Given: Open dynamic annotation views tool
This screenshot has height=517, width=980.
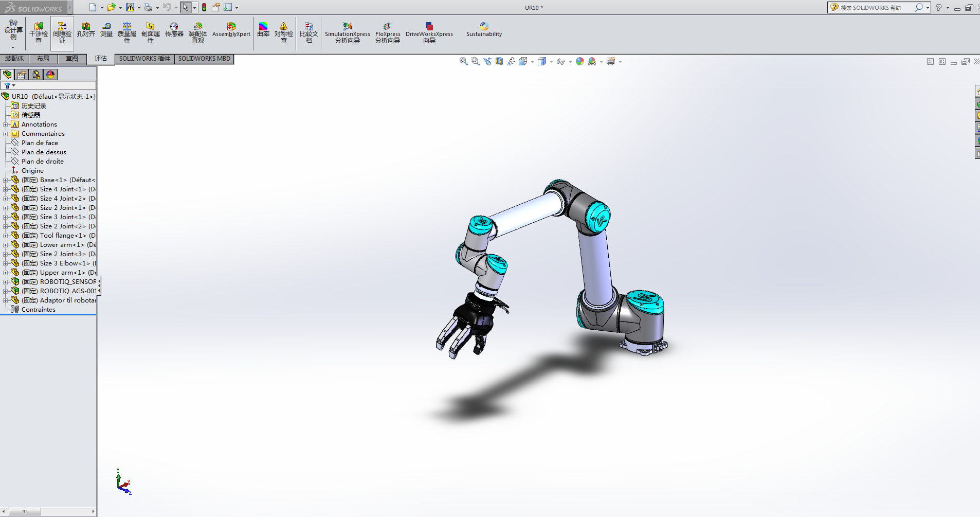Looking at the screenshot, I should click(x=511, y=61).
